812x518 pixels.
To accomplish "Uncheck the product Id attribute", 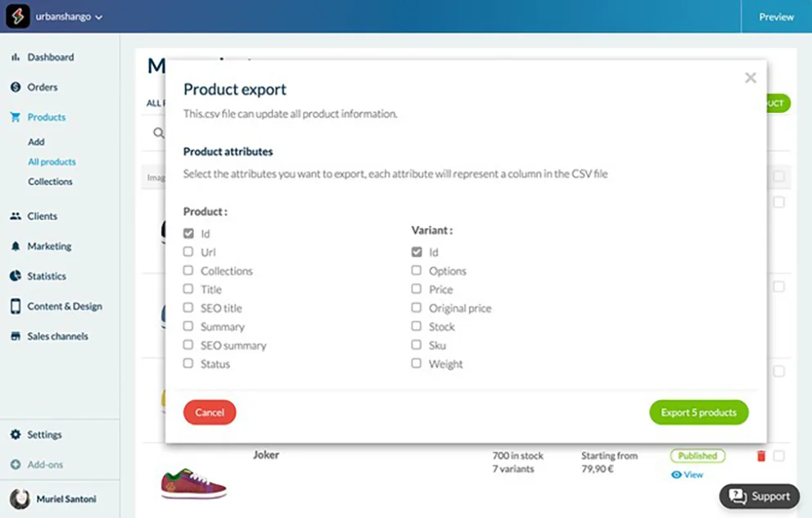I will point(189,233).
